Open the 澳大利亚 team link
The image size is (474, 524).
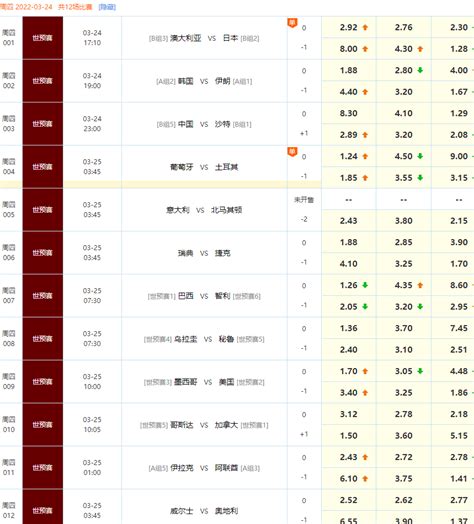point(186,38)
